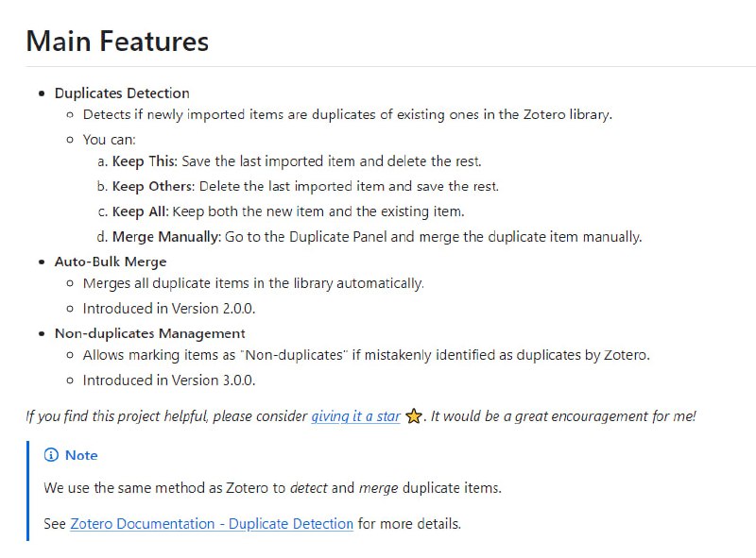Click the italic word "detect" in the note
The image size is (756, 558).
(308, 488)
